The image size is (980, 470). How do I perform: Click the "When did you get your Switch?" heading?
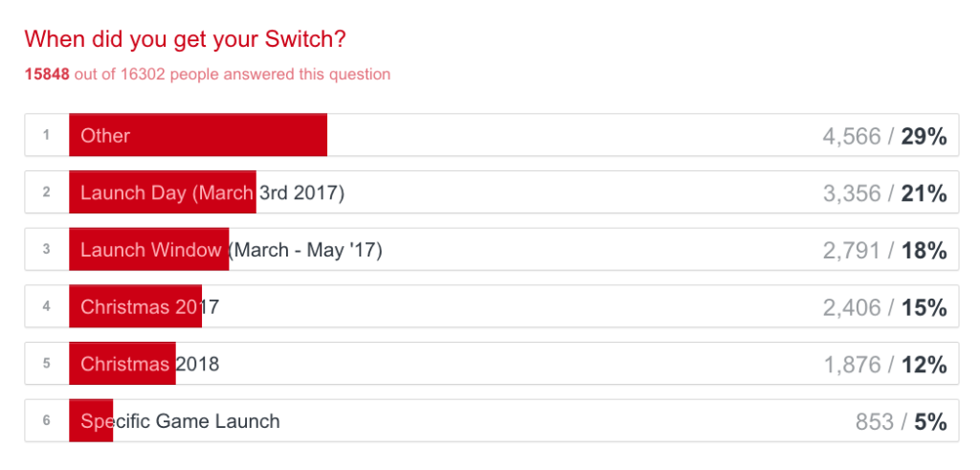pyautogui.click(x=185, y=39)
